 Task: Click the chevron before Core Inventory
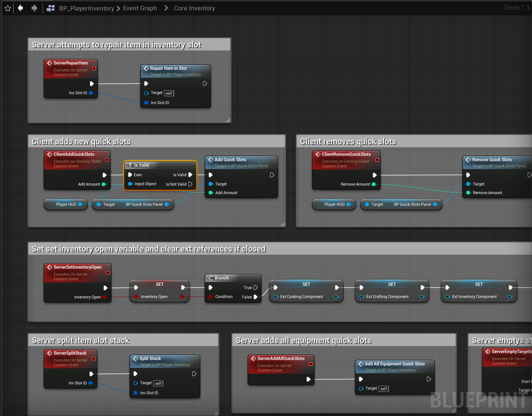click(x=166, y=8)
